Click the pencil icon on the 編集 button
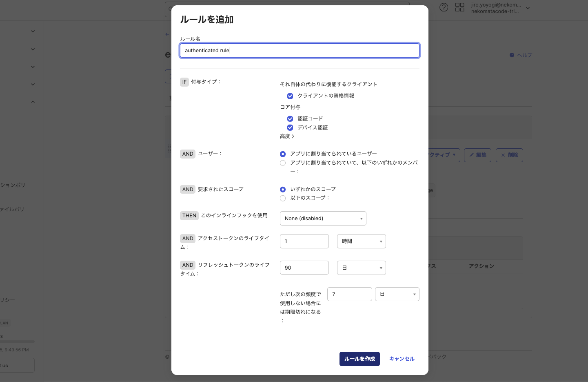This screenshot has width=588, height=382. 471,155
